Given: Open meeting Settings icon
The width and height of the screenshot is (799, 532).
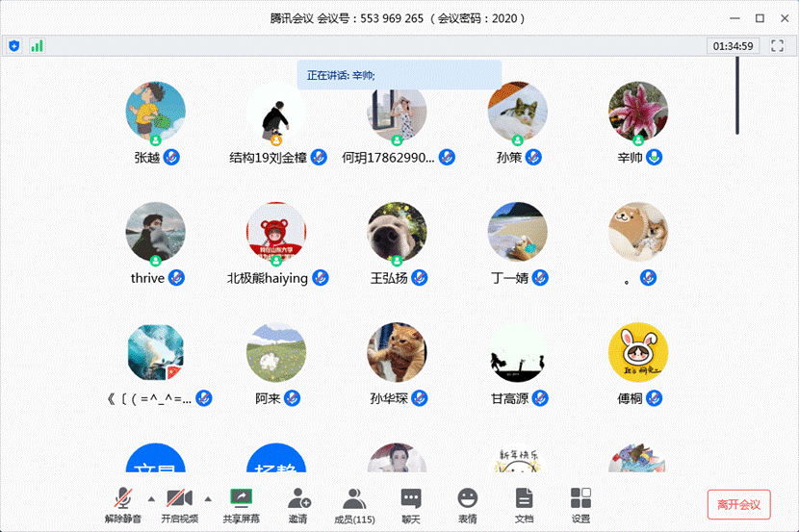Looking at the screenshot, I should [580, 504].
